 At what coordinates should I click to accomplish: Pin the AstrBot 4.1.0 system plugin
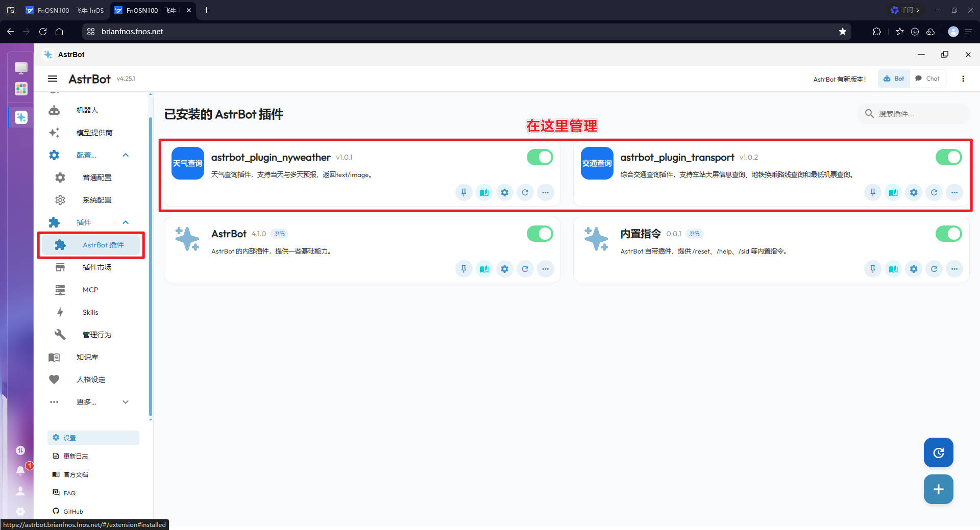coord(463,269)
